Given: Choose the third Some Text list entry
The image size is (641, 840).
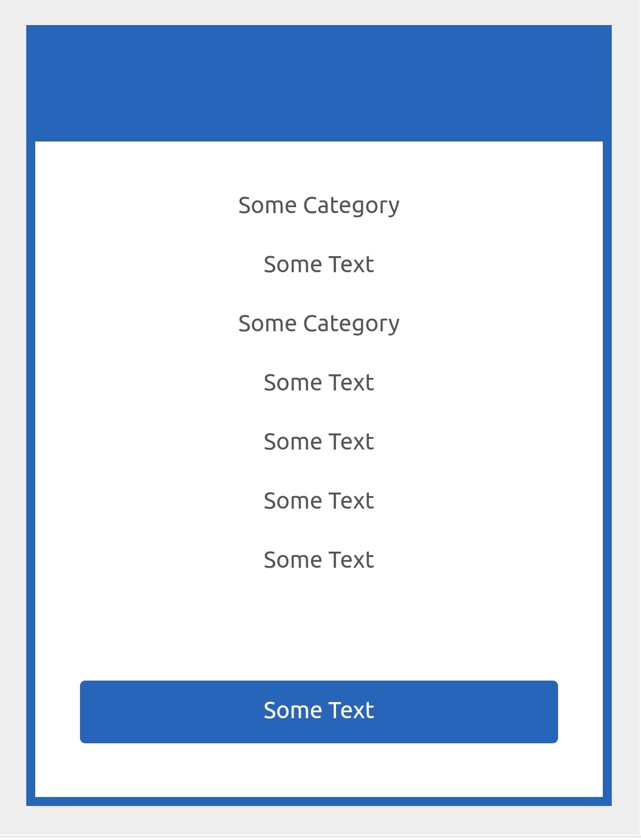Looking at the screenshot, I should pyautogui.click(x=319, y=501).
